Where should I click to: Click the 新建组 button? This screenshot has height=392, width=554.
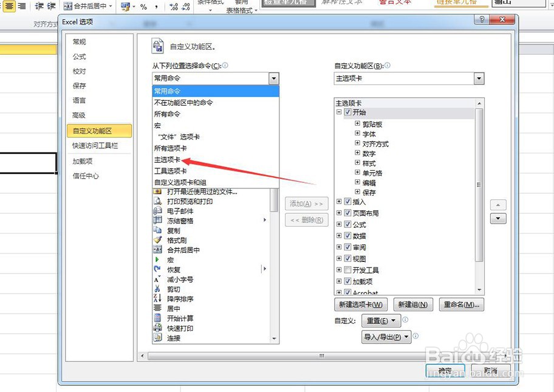pyautogui.click(x=412, y=304)
